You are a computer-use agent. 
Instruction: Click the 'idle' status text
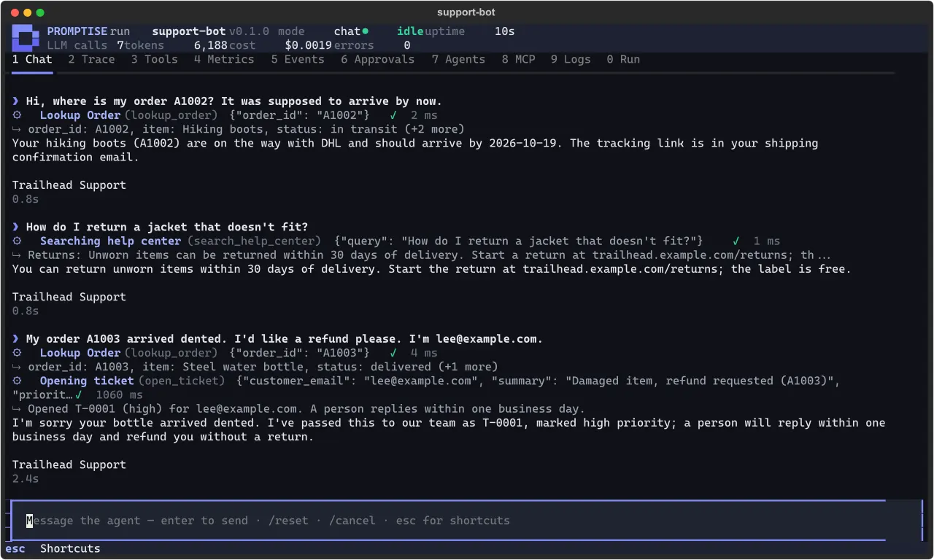coord(410,31)
